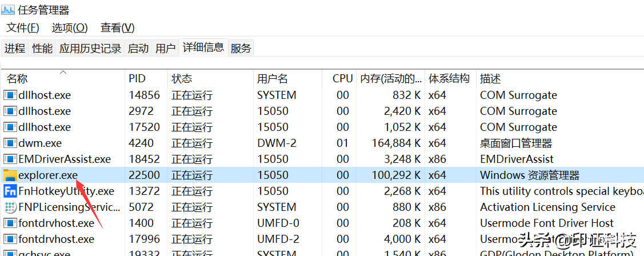Click PID 17996 cell
The image size is (644, 256).
point(144,239)
